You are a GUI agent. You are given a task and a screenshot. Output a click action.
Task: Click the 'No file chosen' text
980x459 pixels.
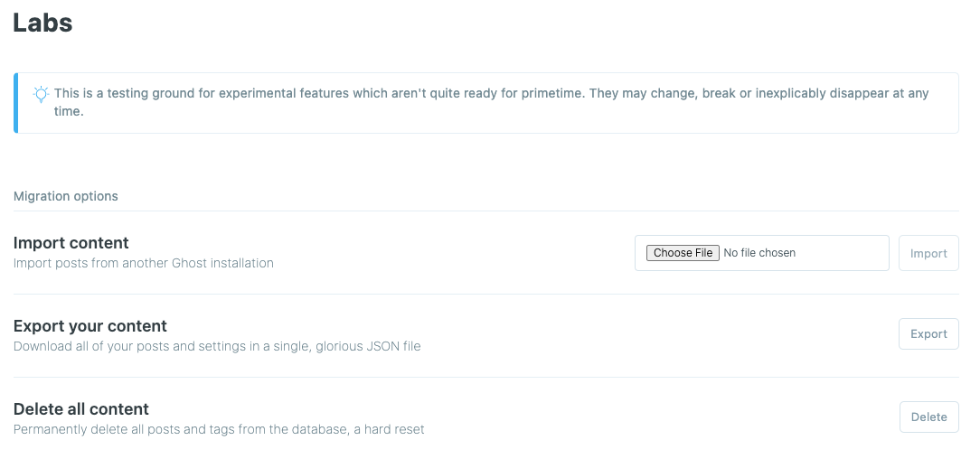click(x=759, y=253)
